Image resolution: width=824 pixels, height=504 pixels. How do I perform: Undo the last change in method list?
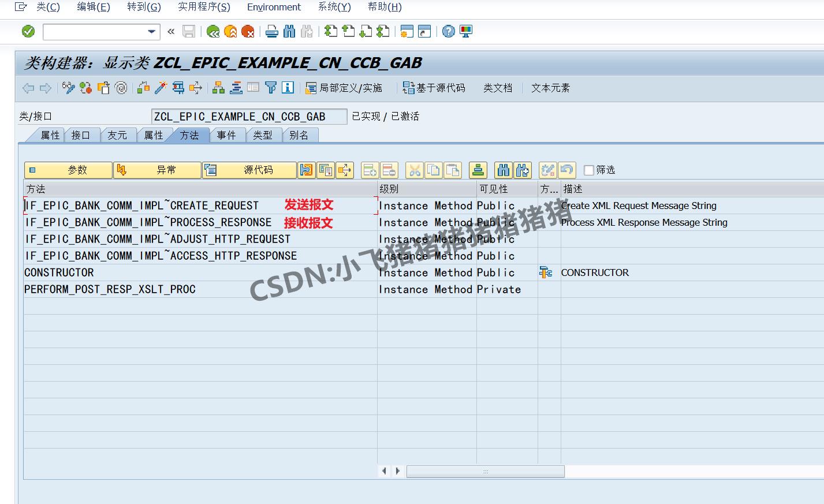[x=566, y=170]
